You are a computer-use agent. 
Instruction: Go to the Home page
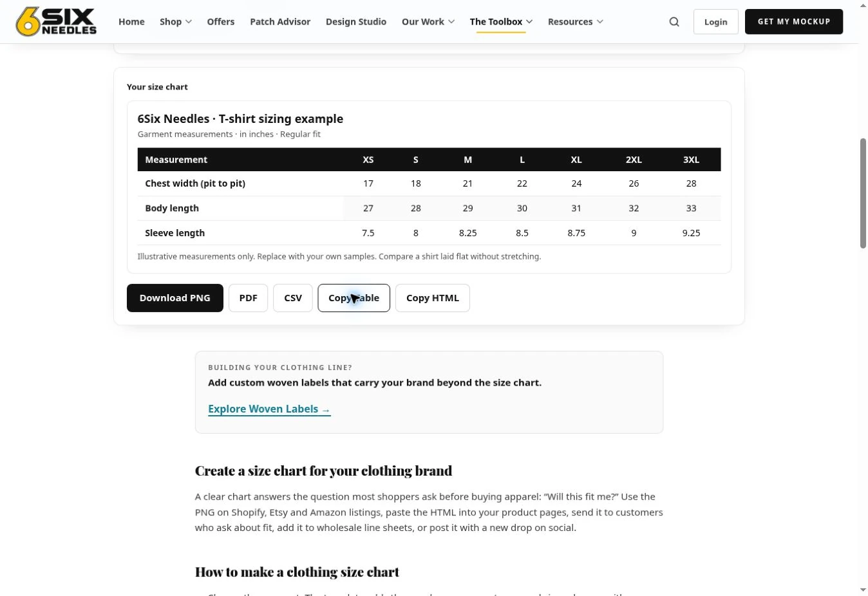point(131,22)
